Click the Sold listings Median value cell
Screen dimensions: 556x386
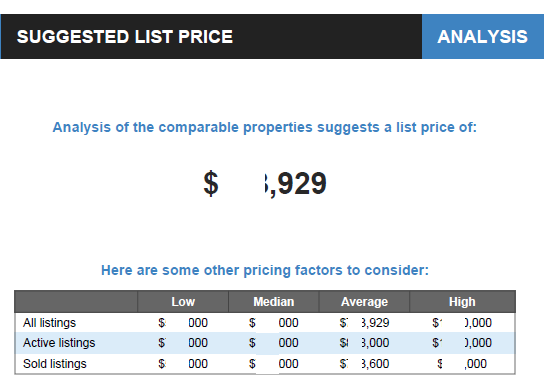pos(273,364)
